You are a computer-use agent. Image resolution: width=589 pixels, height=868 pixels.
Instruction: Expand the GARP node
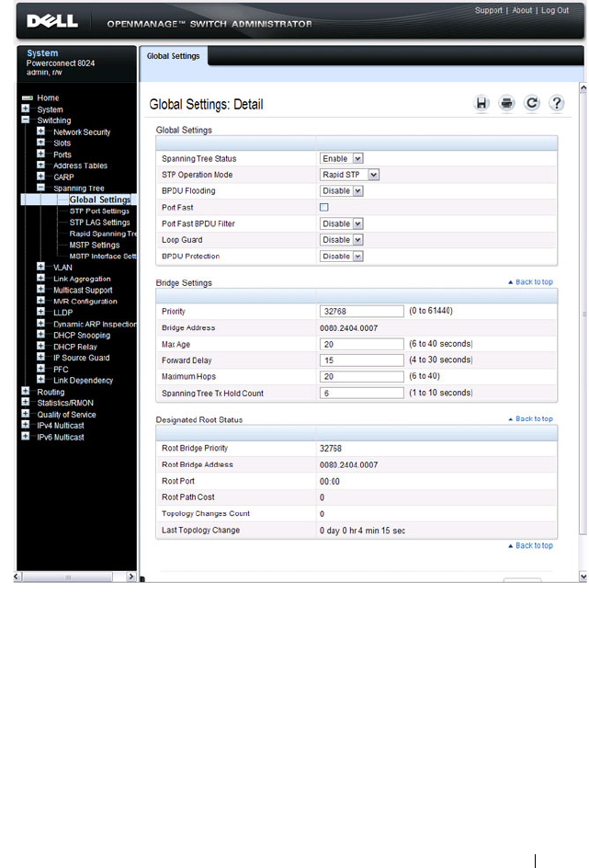pyautogui.click(x=41, y=176)
